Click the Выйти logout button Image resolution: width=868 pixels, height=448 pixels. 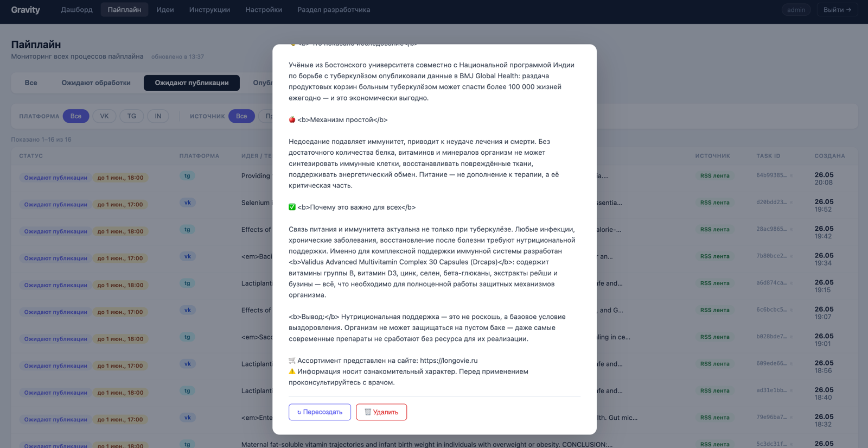click(x=837, y=10)
